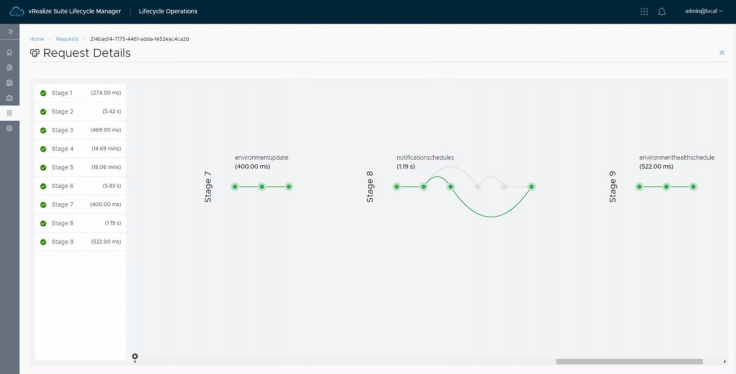Click the vertical Stage 9 label

click(x=613, y=187)
